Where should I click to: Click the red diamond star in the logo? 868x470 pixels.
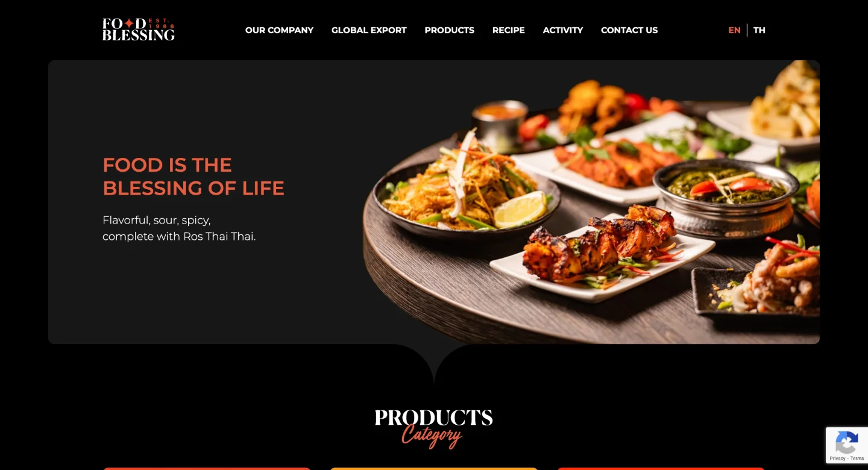(x=129, y=24)
